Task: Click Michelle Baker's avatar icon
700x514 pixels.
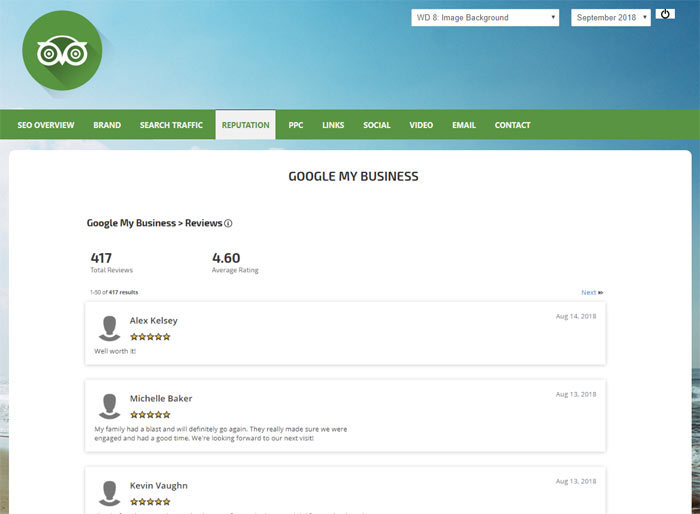Action: click(x=110, y=405)
